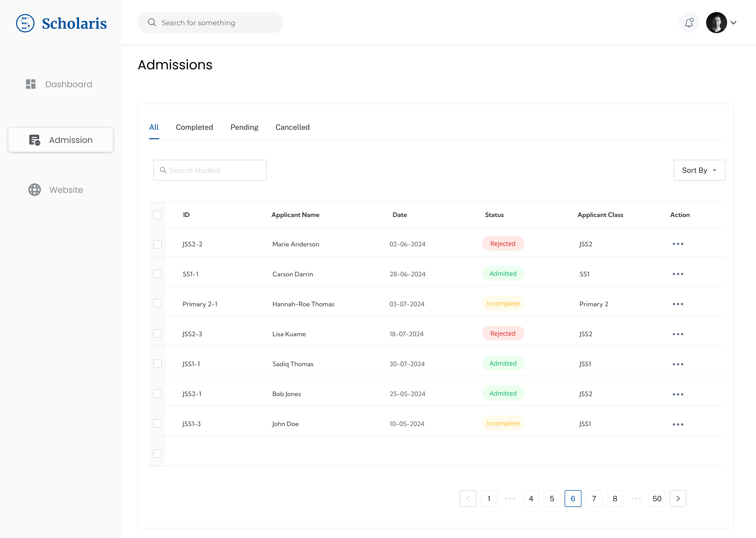Select the Carson Darrin row checkbox
756x538 pixels.
coord(157,274)
